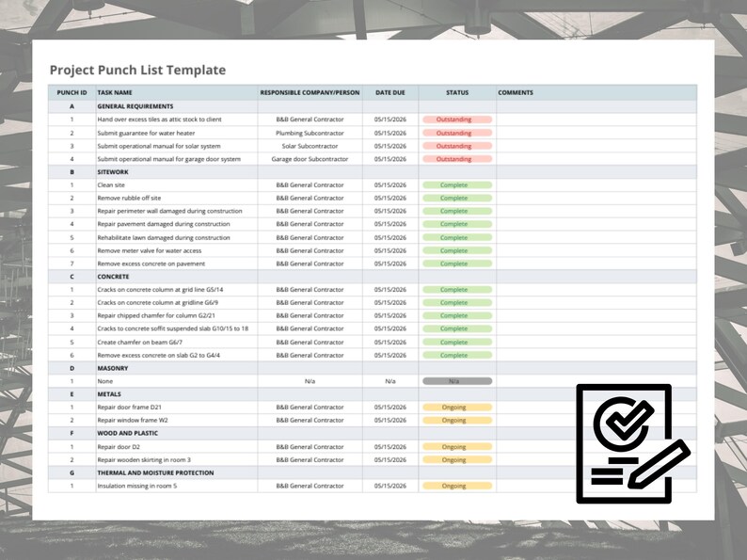Click the section letter "A" in Punch ID
The height and width of the screenshot is (560, 747).
pyautogui.click(x=72, y=106)
